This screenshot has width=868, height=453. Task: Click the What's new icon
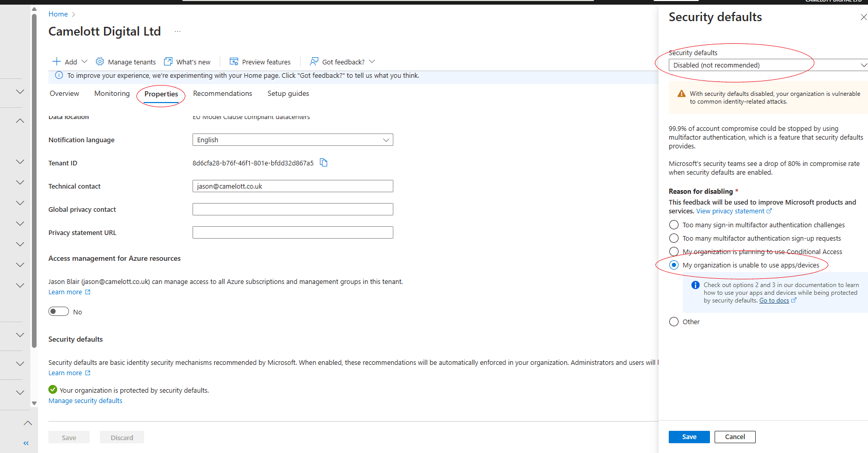point(168,62)
